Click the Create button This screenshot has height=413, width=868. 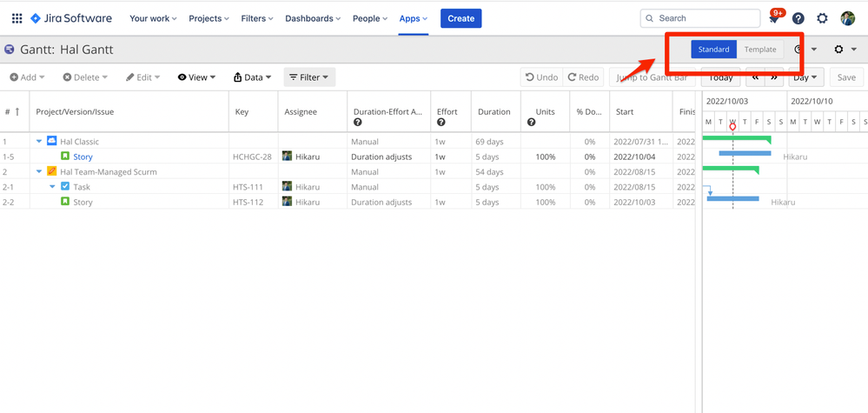pyautogui.click(x=461, y=18)
